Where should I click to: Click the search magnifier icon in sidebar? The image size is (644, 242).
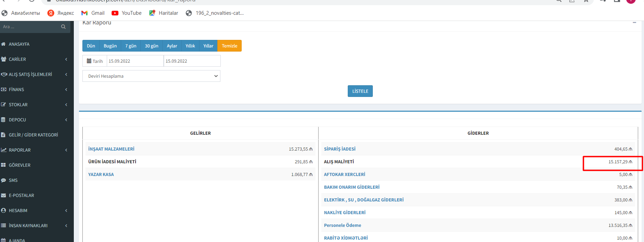click(x=63, y=27)
